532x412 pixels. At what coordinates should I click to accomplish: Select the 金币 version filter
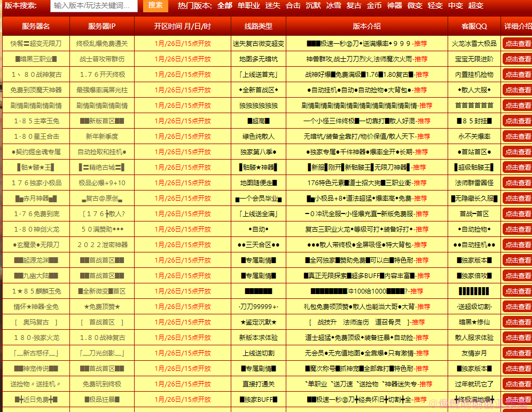click(374, 5)
